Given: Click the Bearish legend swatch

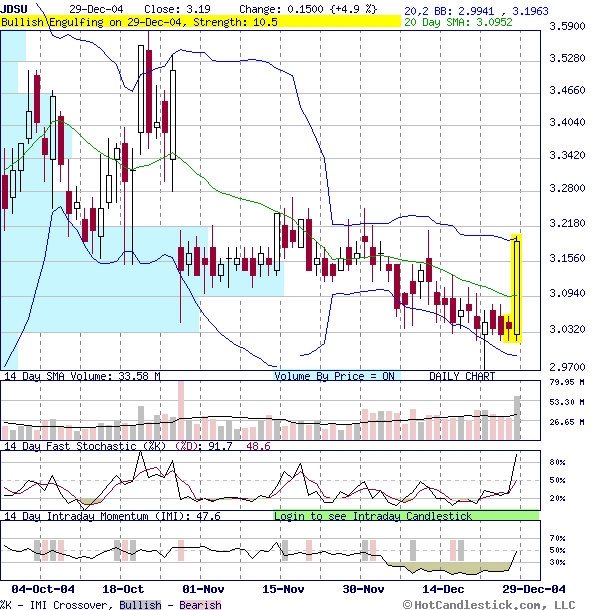Looking at the screenshot, I should click(200, 605).
